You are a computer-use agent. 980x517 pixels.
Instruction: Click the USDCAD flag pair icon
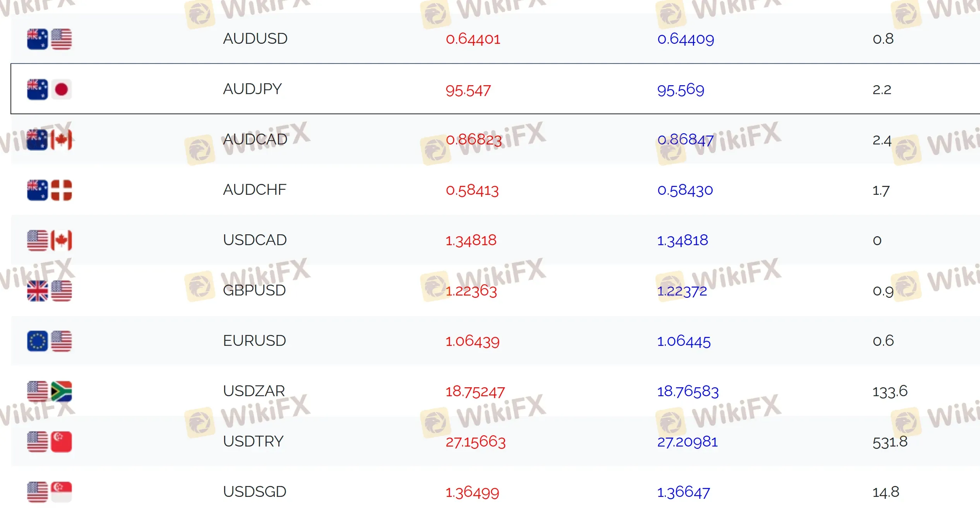[49, 240]
